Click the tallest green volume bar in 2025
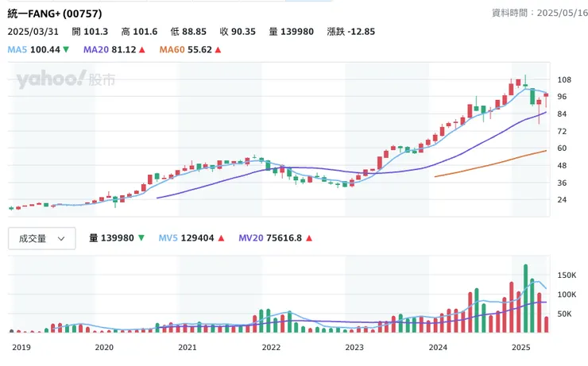Screen dimensions: 588x366 pyautogui.click(x=525, y=299)
